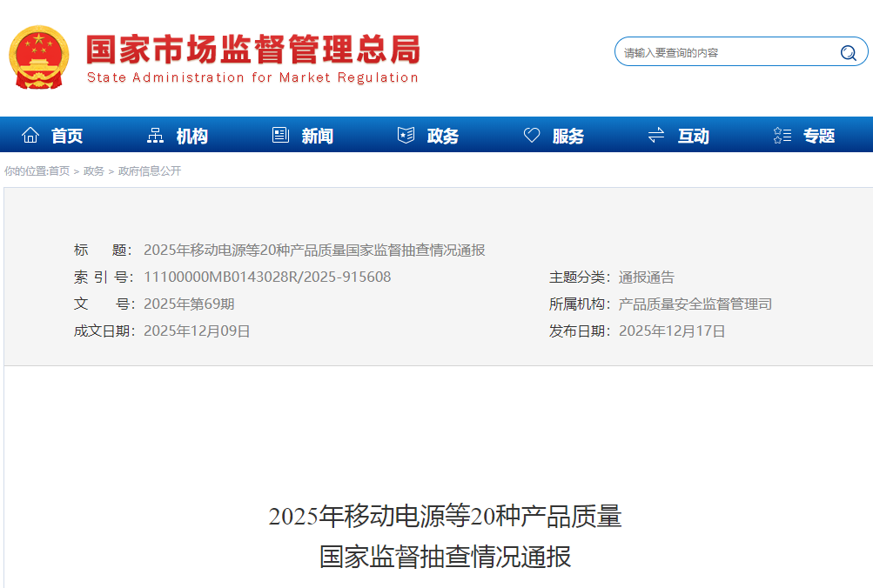Screen dimensions: 873x588
Task: Click the 成文日期 value 2025年12月09日
Action: pyautogui.click(x=197, y=331)
